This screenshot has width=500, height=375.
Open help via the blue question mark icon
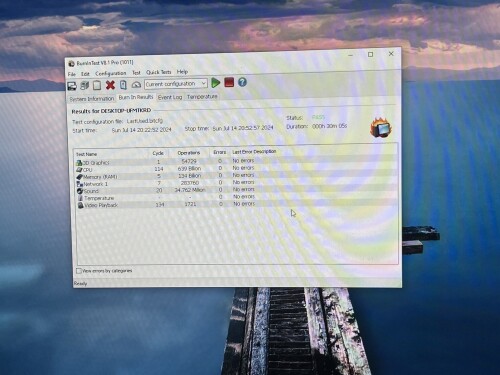pos(242,82)
